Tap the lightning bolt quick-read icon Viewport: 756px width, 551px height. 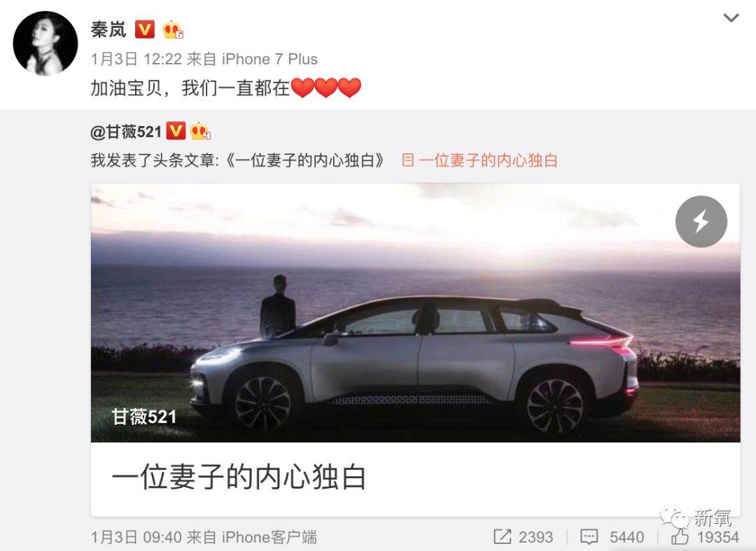pos(701,222)
